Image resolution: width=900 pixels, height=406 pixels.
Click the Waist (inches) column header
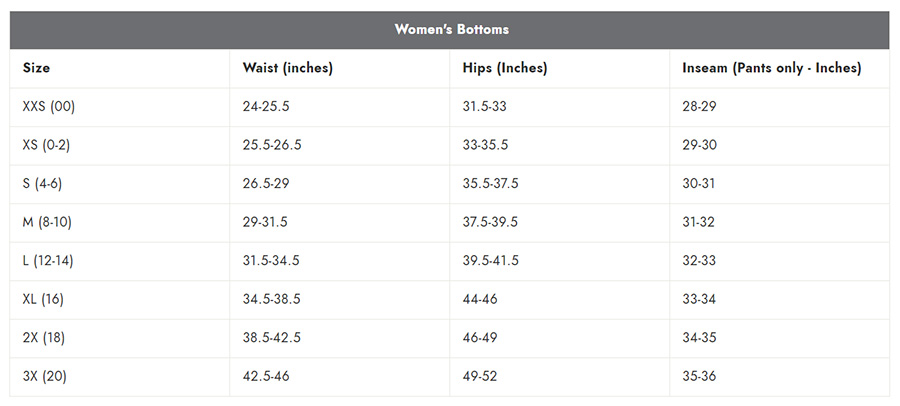[x=288, y=68]
